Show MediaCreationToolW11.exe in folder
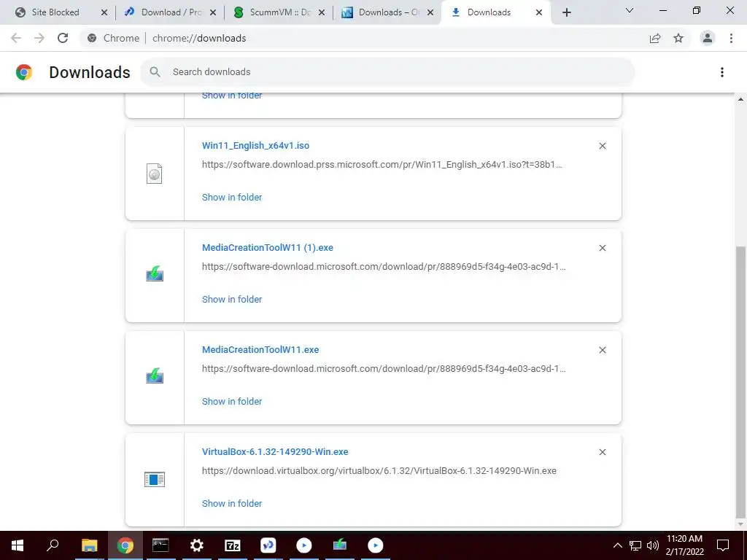This screenshot has height=560, width=747. (x=232, y=401)
